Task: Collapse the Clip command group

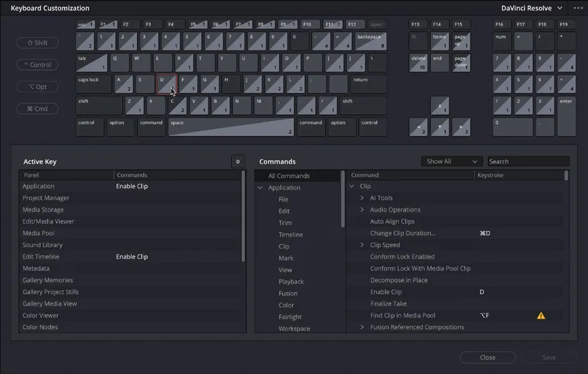Action: click(351, 186)
